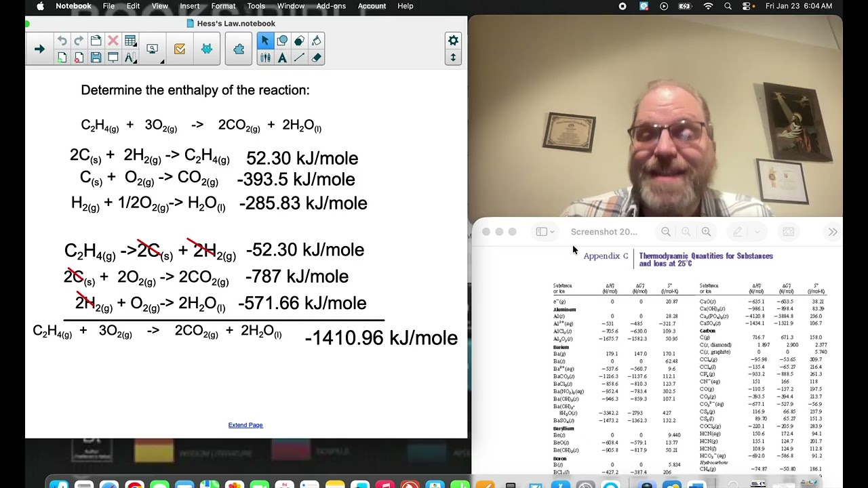This screenshot has height=488, width=868.
Task: Open toolbar settings gear icon
Action: click(453, 41)
